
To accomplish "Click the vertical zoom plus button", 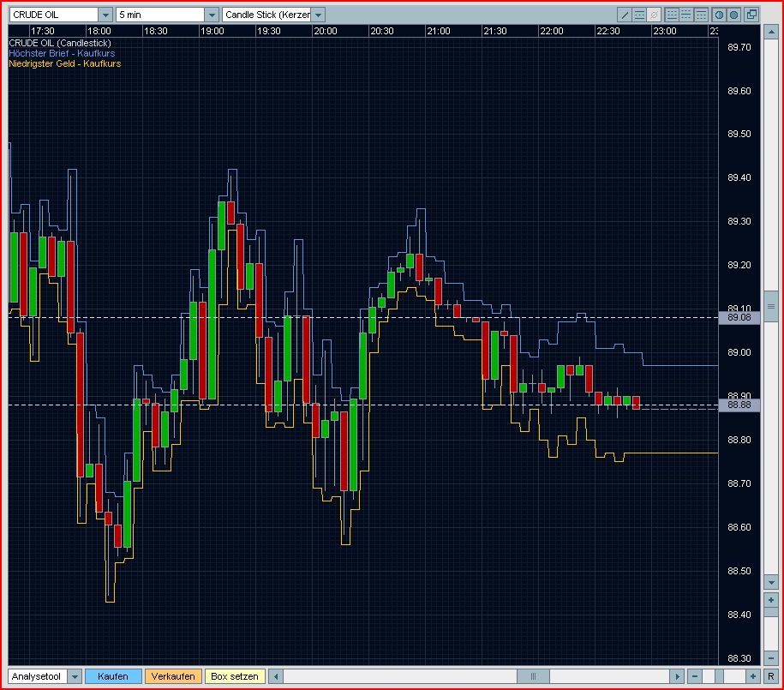I will click(770, 600).
